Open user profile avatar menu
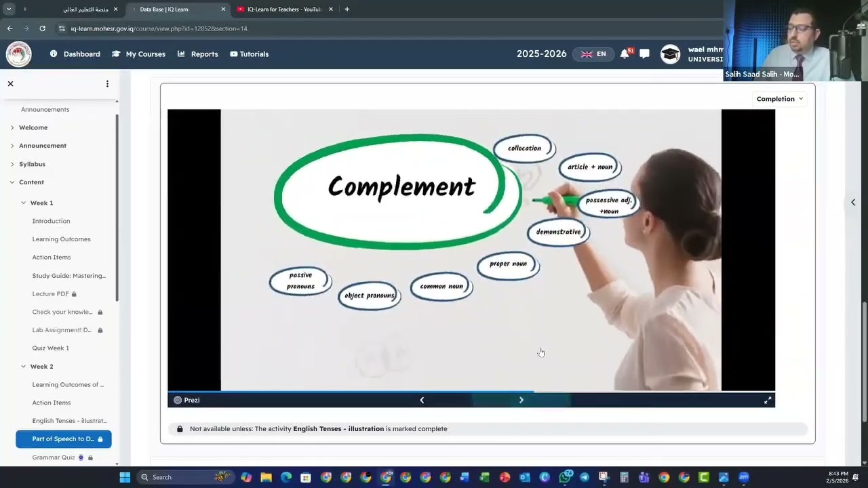Image resolution: width=868 pixels, height=488 pixels. coord(670,54)
